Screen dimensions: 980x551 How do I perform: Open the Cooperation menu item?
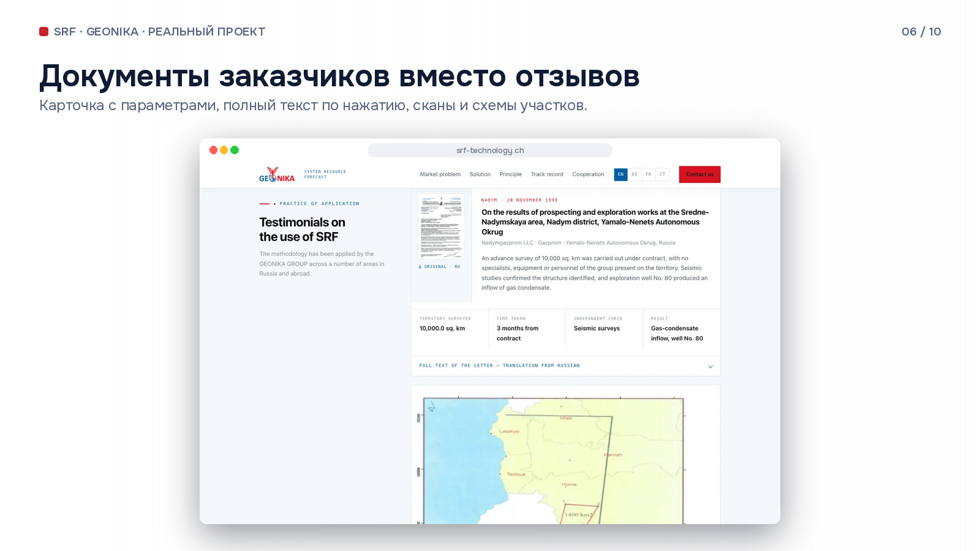(x=588, y=174)
